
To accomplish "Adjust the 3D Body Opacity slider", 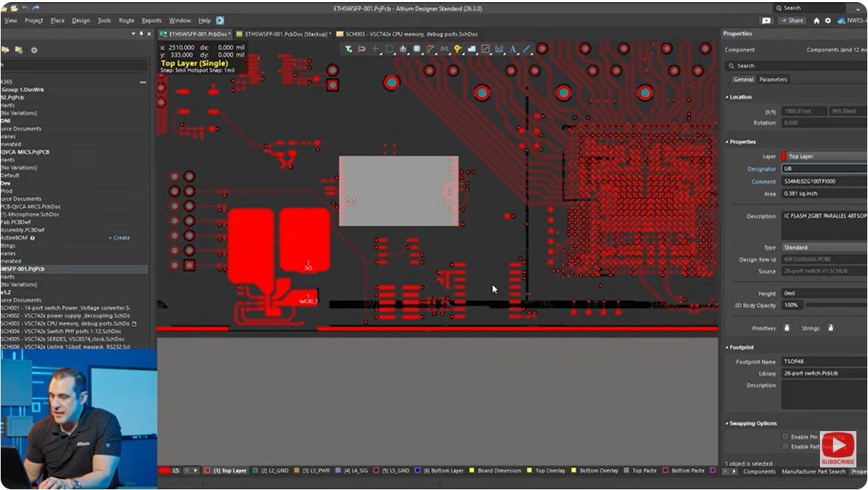I will tap(836, 305).
